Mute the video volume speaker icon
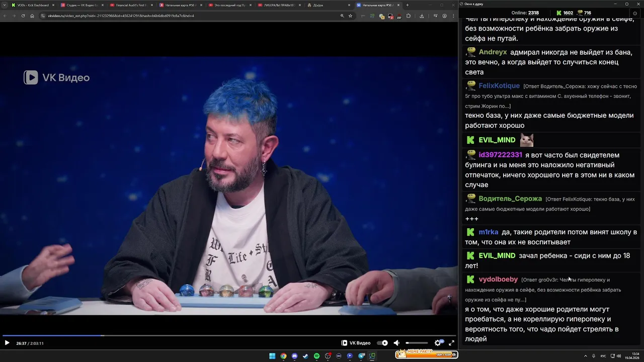644x362 pixels. pyautogui.click(x=396, y=343)
